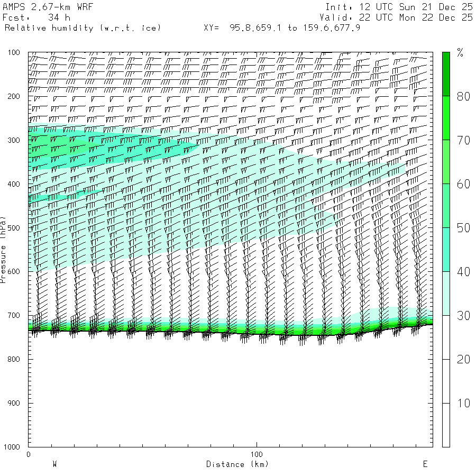The image size is (476, 476).
Task: Click the 100 hPa pressure axis label
Action: click(14, 52)
